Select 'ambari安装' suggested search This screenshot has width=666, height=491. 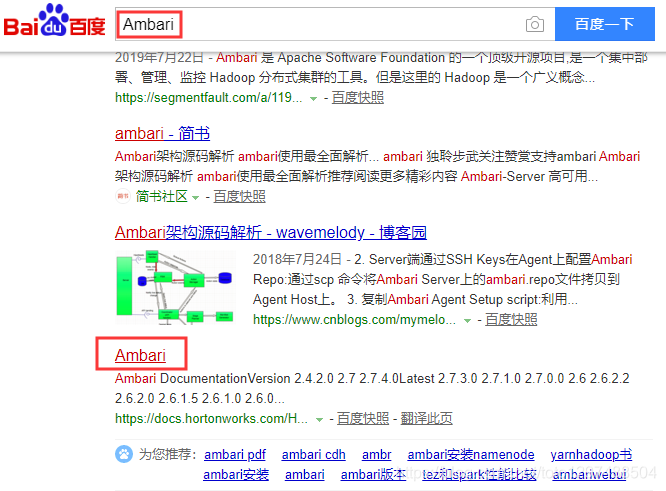pyautogui.click(x=236, y=474)
